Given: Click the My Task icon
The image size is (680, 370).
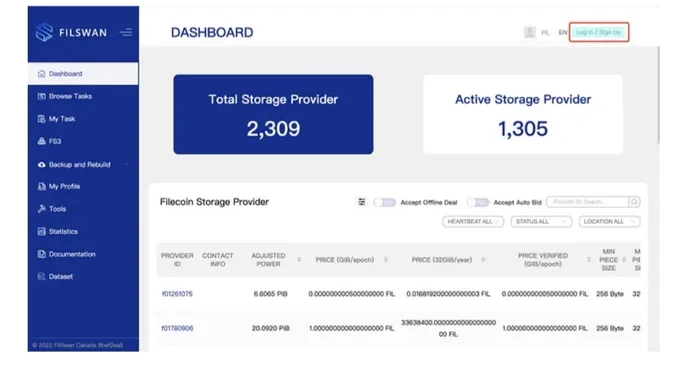Looking at the screenshot, I should 42,119.
